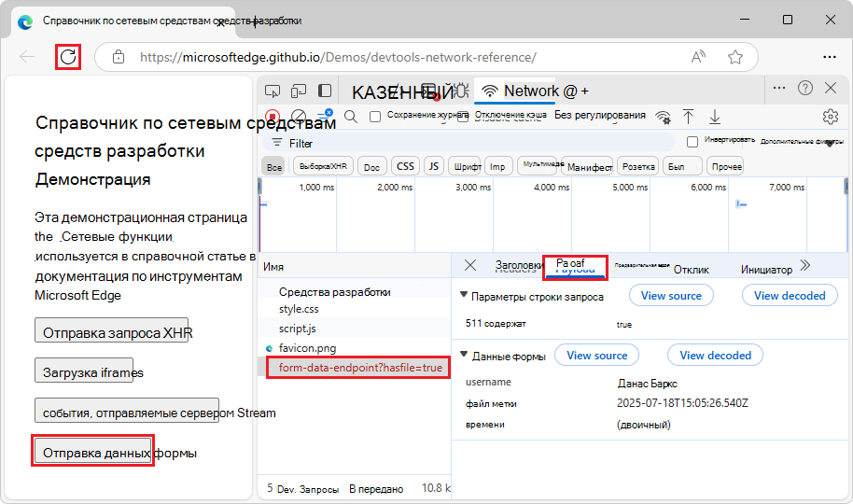Click View source for Данные формы

[596, 356]
